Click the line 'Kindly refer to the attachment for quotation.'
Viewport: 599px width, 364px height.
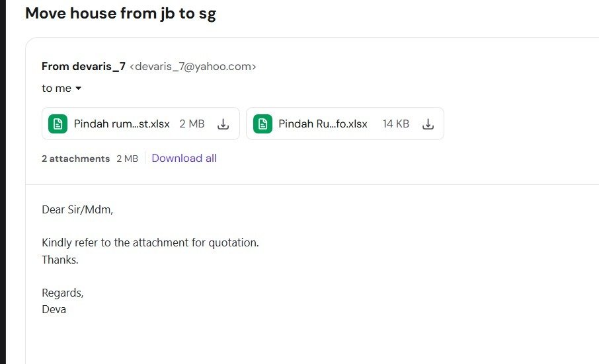pos(150,242)
